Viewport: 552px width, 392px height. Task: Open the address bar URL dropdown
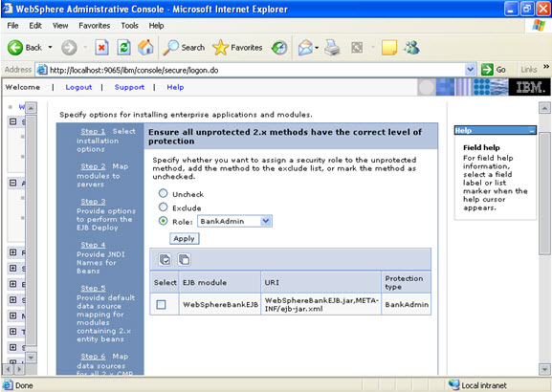click(x=470, y=70)
